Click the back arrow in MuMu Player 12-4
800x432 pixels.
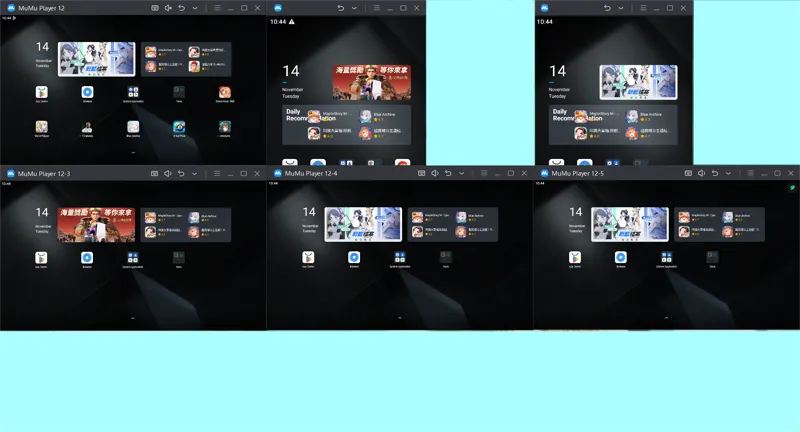448,173
